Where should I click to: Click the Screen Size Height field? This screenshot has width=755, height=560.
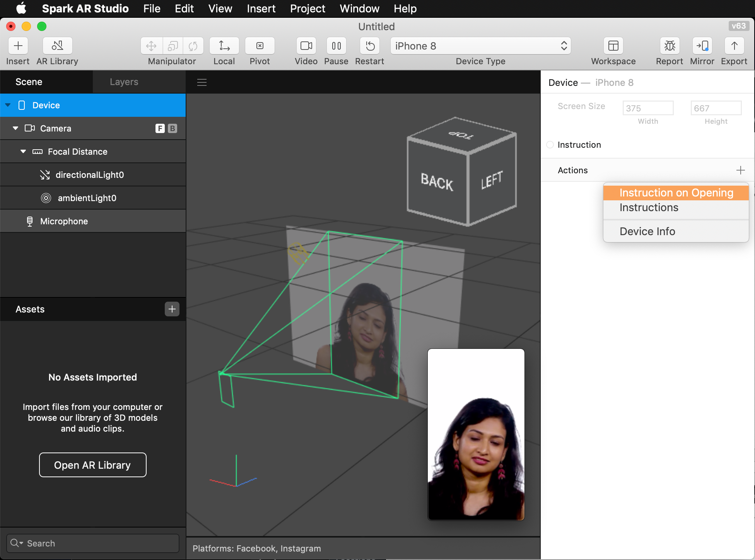pyautogui.click(x=716, y=108)
